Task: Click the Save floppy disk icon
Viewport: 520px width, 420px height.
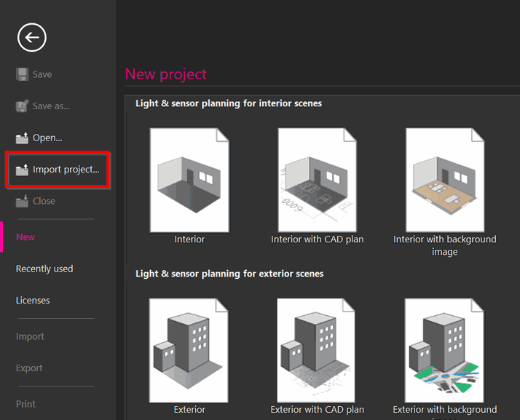Action: 23,74
